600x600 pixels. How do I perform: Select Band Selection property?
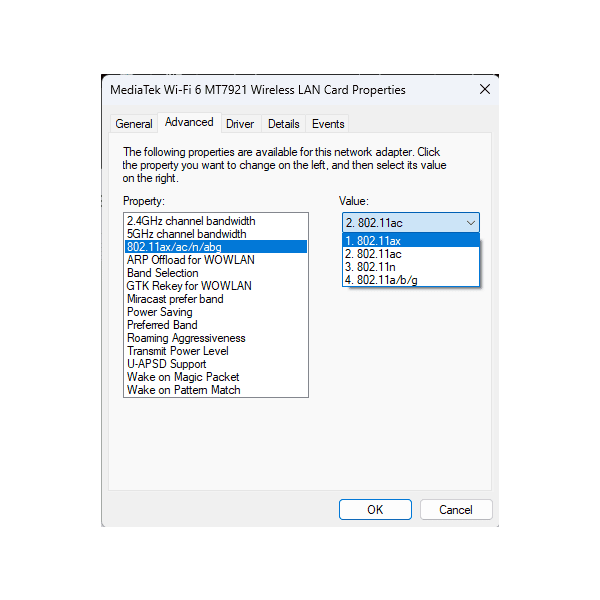[216, 273]
